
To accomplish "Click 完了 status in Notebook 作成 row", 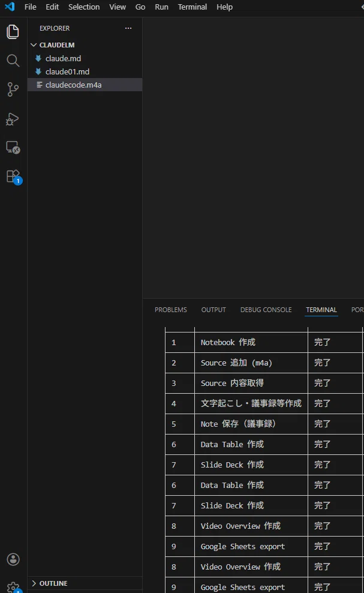I will click(323, 342).
